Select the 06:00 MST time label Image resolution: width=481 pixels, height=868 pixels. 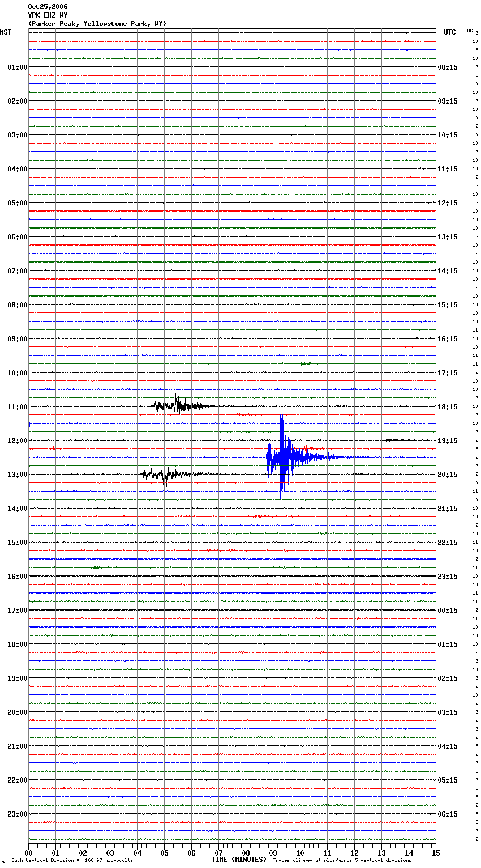(x=18, y=237)
